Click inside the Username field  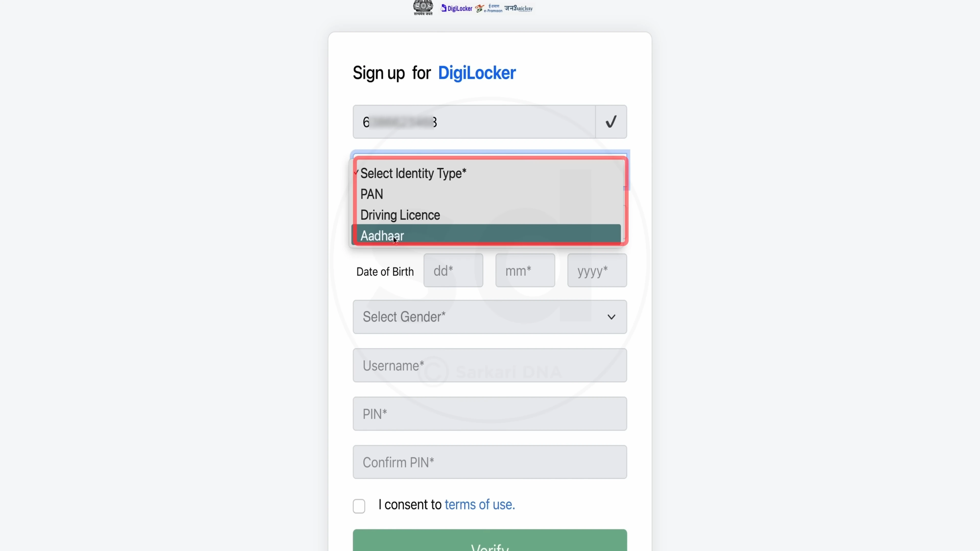pyautogui.click(x=489, y=365)
